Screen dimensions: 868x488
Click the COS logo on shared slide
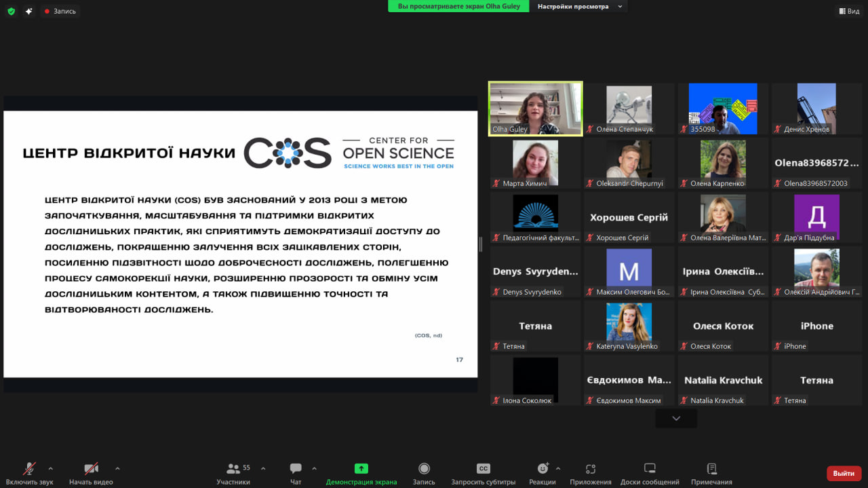click(288, 153)
